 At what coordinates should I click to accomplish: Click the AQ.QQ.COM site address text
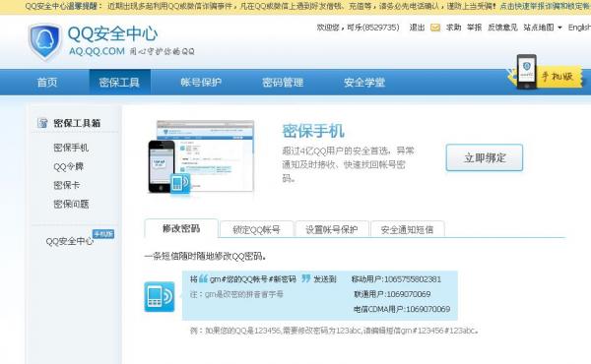[97, 51]
